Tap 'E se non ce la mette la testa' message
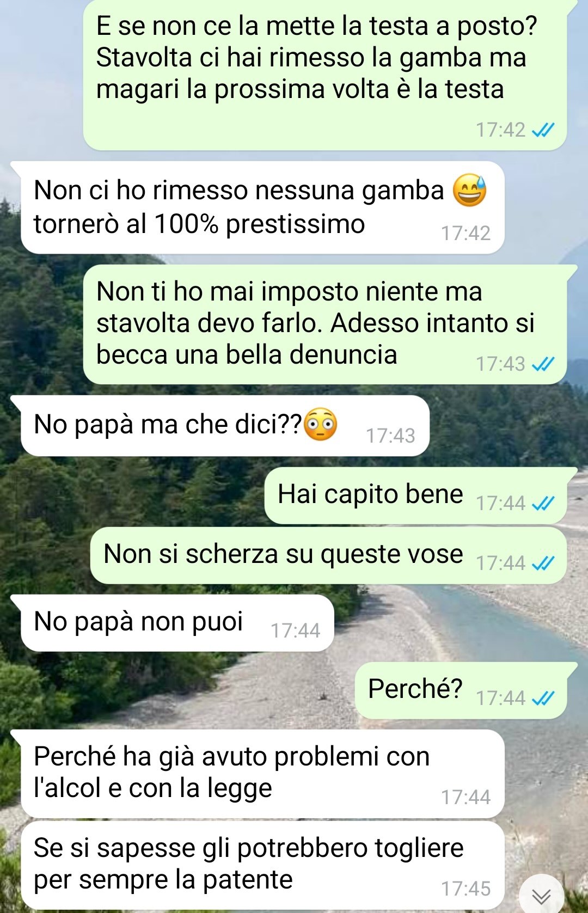 coord(324,75)
